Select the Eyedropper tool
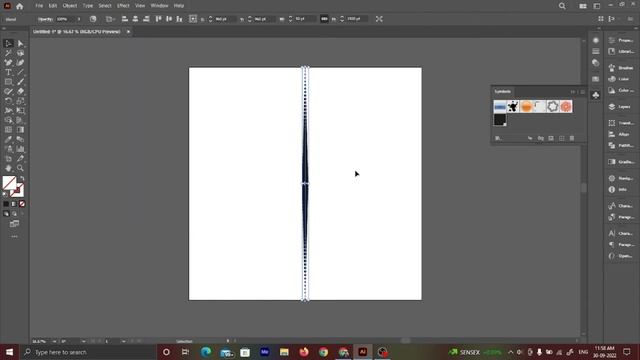The width and height of the screenshot is (640, 360). click(8, 139)
